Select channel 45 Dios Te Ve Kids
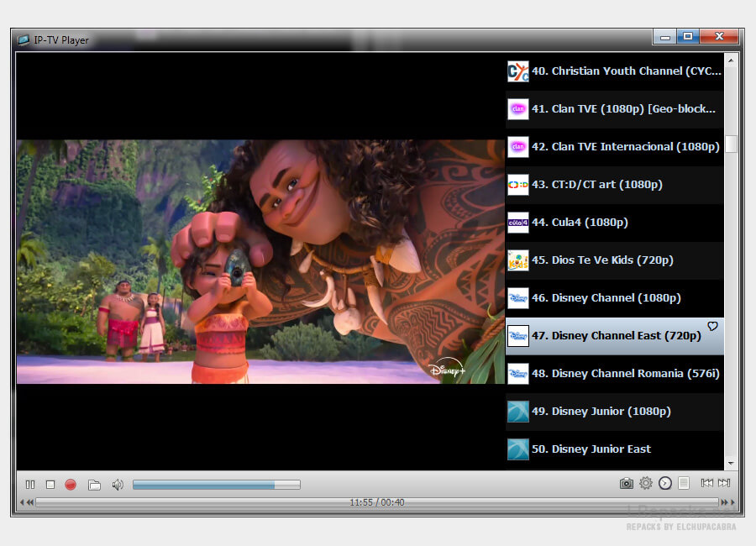The image size is (756, 546). 615,260
